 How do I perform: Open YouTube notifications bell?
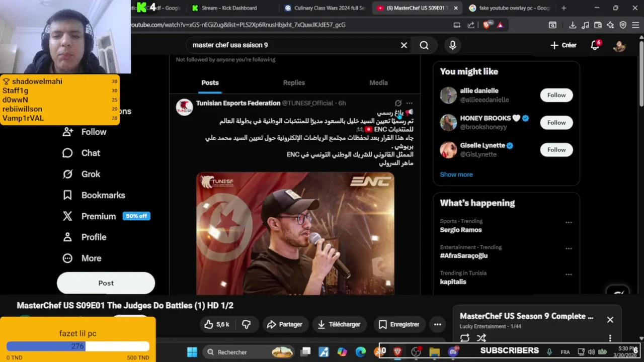coord(595,45)
